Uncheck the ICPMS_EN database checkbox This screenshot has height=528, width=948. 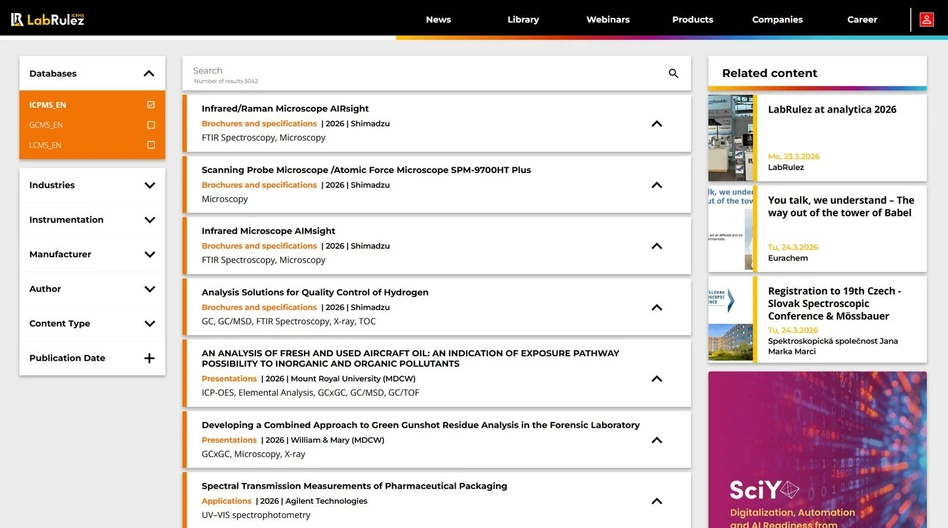click(x=151, y=105)
